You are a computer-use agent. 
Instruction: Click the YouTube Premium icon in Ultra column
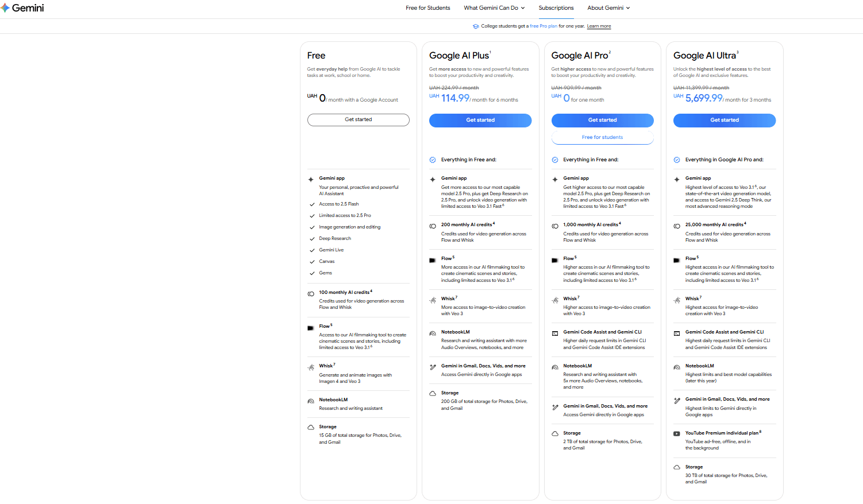pos(677,433)
